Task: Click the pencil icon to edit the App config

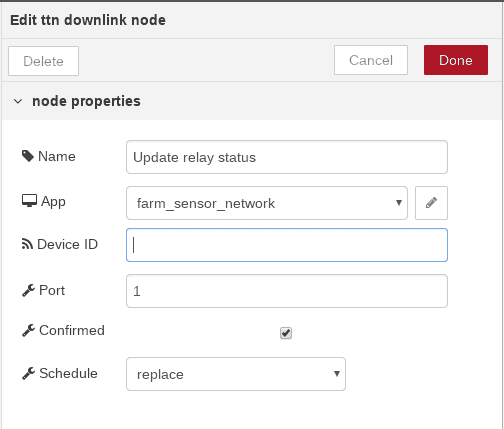Action: (431, 203)
